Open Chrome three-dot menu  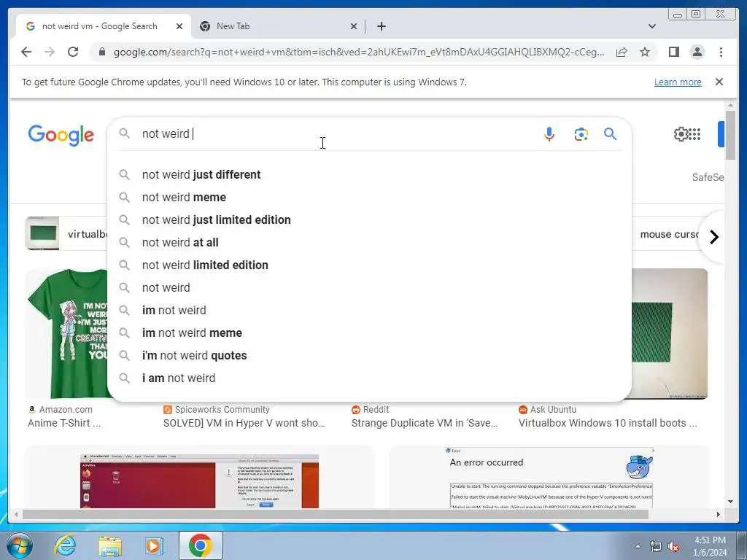721,52
